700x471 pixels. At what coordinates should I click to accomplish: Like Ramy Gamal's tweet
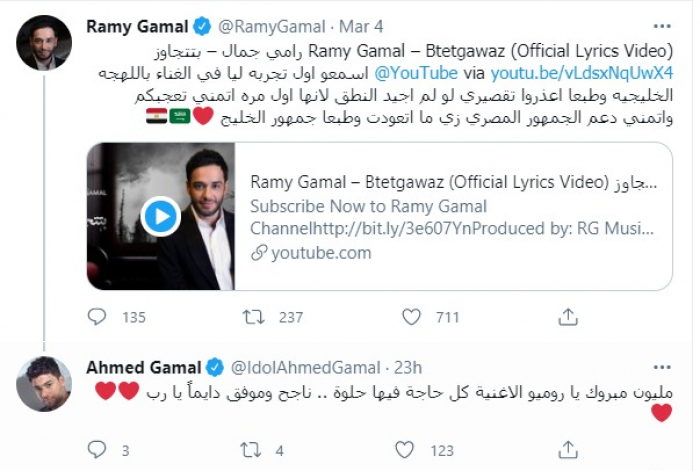412,318
